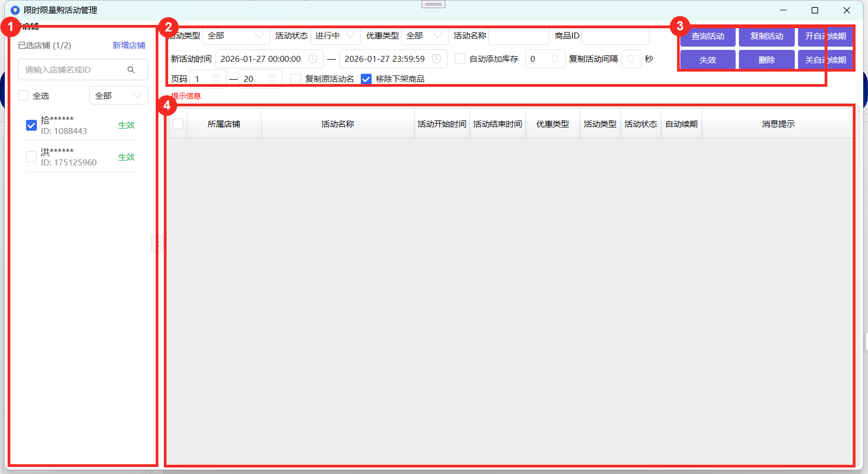Uncheck the 移除下架商品 checkbox
The height and width of the screenshot is (474, 868).
(366, 79)
